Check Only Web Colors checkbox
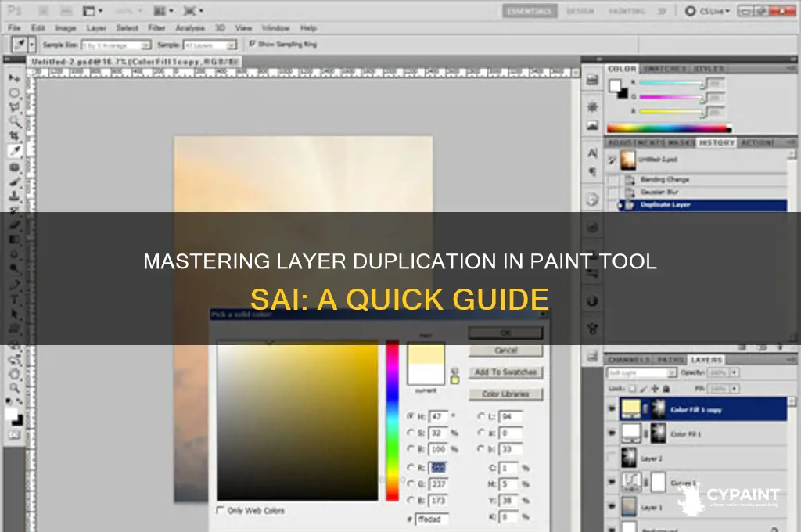The image size is (801, 532). pyautogui.click(x=220, y=510)
